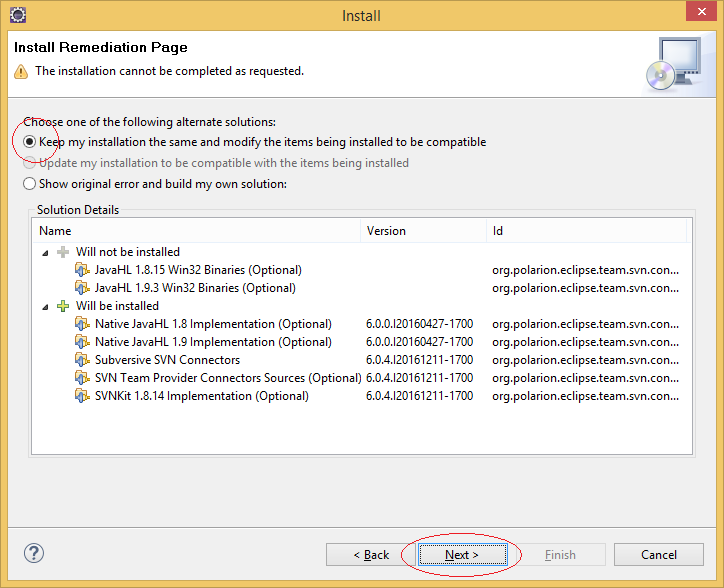724x588 pixels.
Task: Click the Subversive SVN Connectors feature icon
Action: pyautogui.click(x=82, y=360)
